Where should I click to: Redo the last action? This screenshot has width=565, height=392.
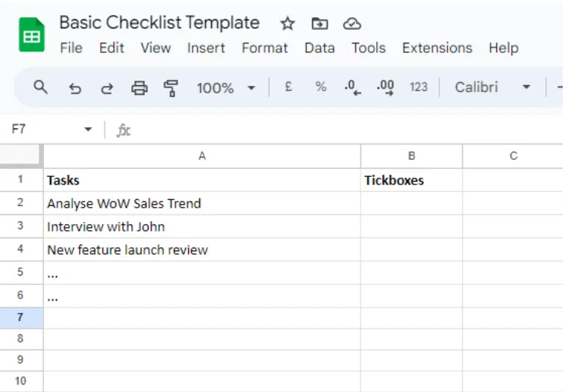point(107,88)
